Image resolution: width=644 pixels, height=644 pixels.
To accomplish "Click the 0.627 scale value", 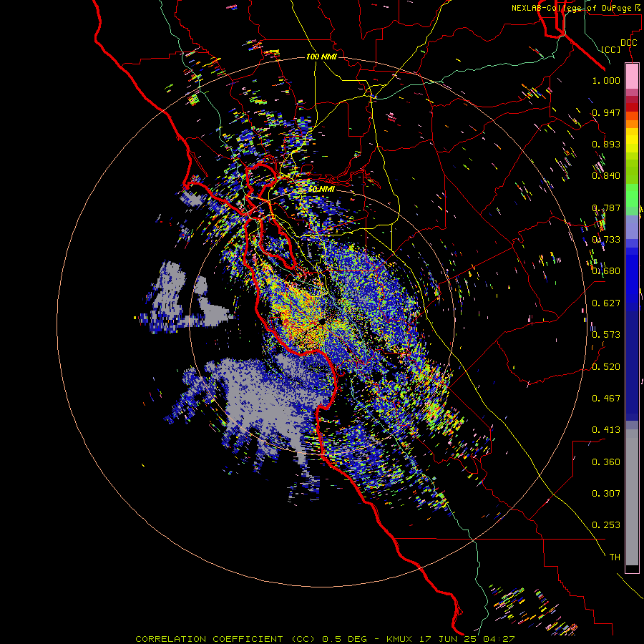I will [x=606, y=303].
